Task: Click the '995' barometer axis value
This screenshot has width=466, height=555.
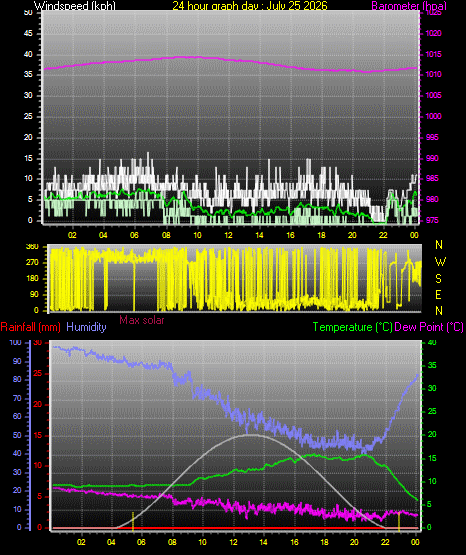Action: 432,137
